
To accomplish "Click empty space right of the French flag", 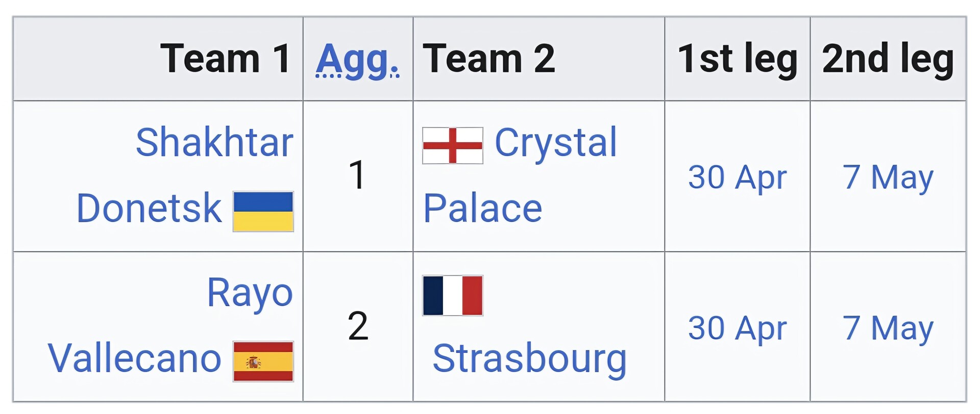I will (572, 296).
